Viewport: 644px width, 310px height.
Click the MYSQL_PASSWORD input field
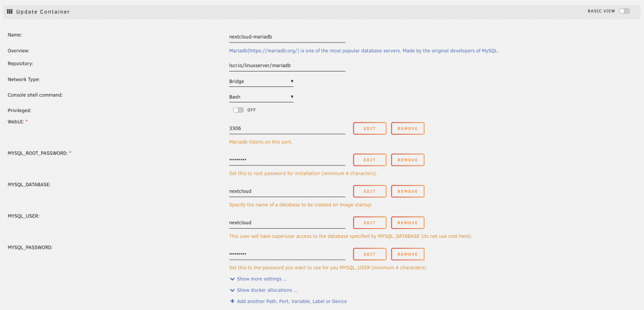coord(287,255)
